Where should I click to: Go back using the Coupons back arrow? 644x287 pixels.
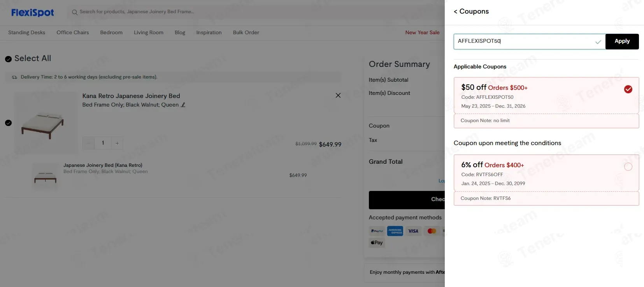pyautogui.click(x=455, y=12)
